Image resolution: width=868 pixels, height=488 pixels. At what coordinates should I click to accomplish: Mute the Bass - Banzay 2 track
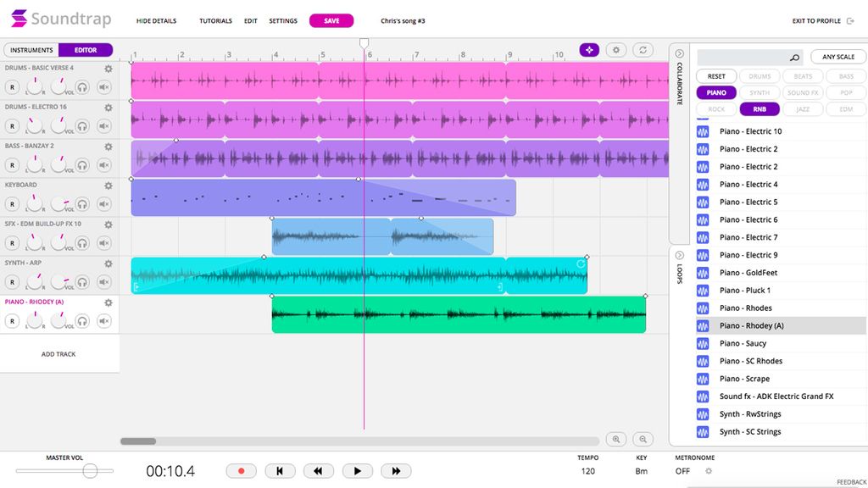coord(103,164)
